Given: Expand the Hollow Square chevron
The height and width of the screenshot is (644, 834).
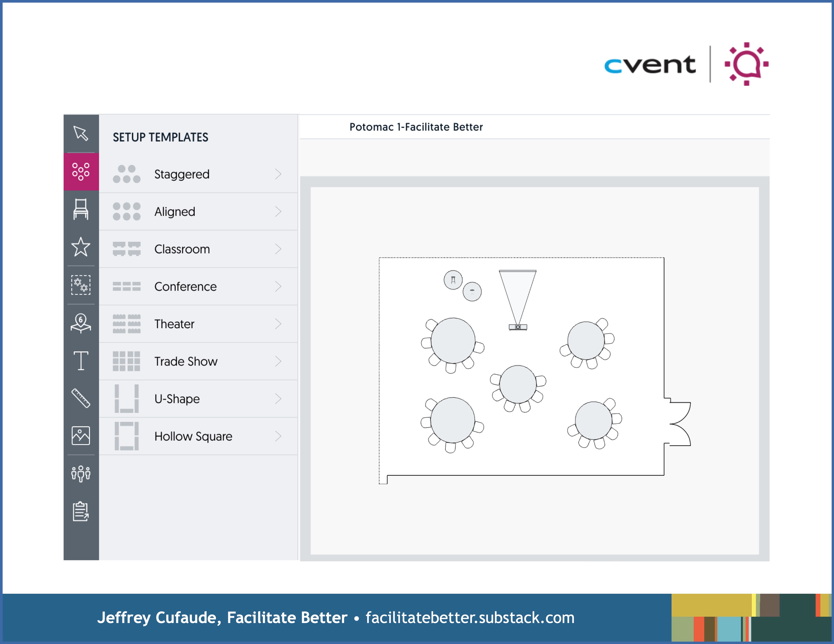Looking at the screenshot, I should [x=278, y=436].
